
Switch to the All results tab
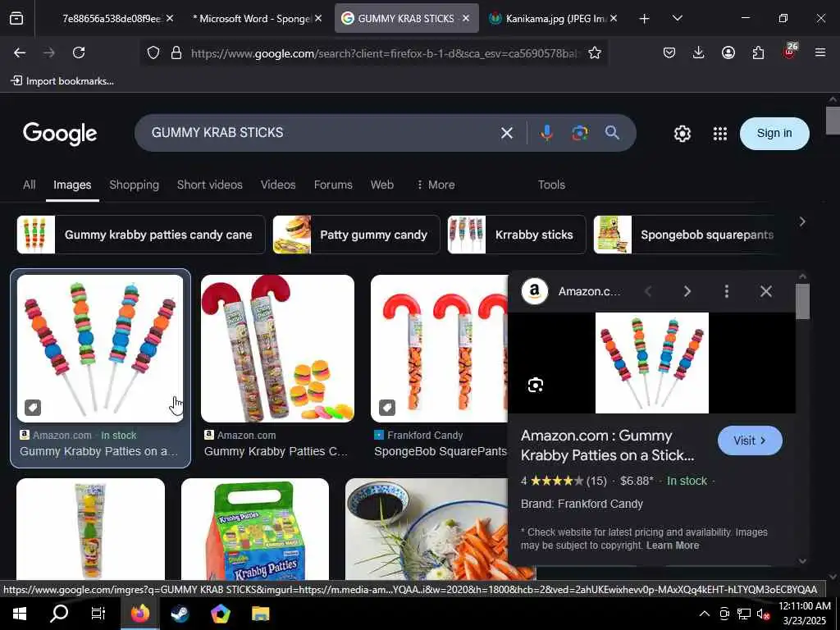point(29,185)
